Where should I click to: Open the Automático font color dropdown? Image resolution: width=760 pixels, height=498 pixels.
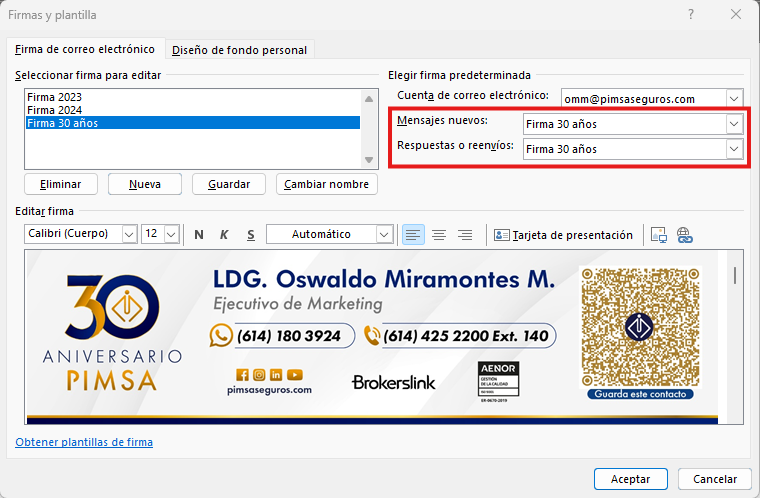point(384,235)
